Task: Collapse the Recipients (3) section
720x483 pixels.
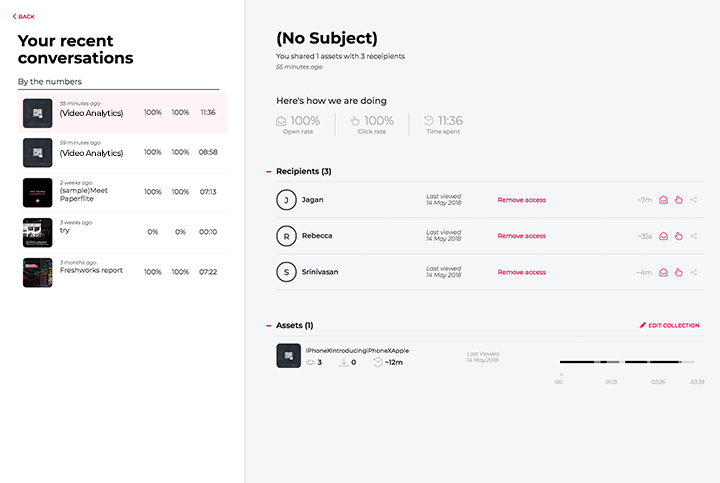Action: (269, 171)
